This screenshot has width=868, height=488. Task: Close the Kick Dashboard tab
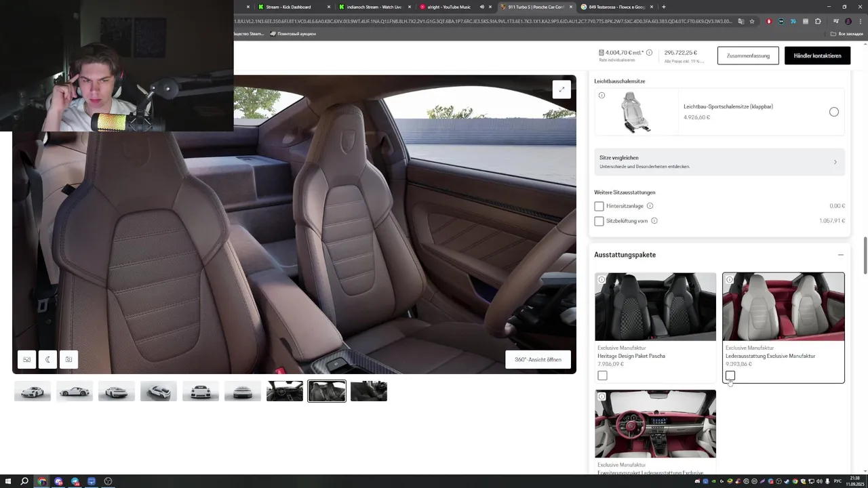click(329, 7)
